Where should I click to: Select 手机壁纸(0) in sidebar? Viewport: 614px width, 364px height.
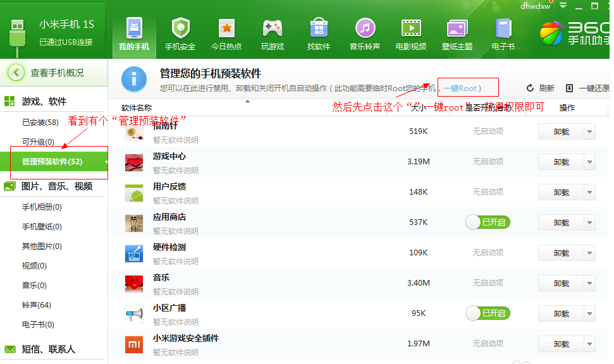42,227
